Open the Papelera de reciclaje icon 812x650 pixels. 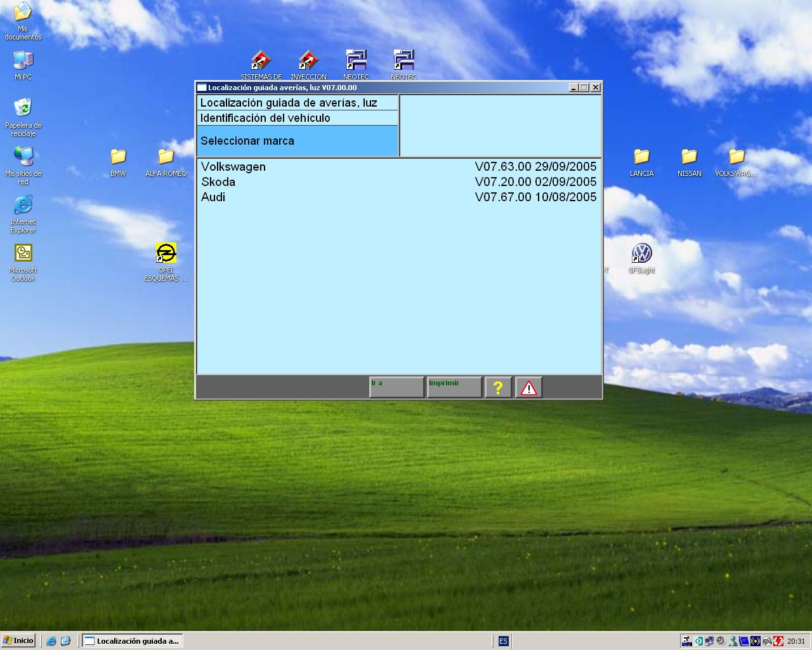(23, 117)
